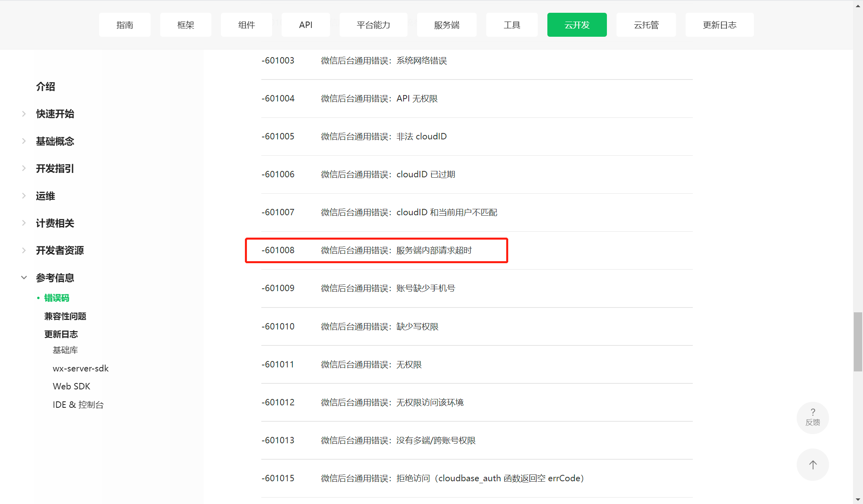
Task: Expand the 计费相关 section chevron
Action: pyautogui.click(x=24, y=223)
